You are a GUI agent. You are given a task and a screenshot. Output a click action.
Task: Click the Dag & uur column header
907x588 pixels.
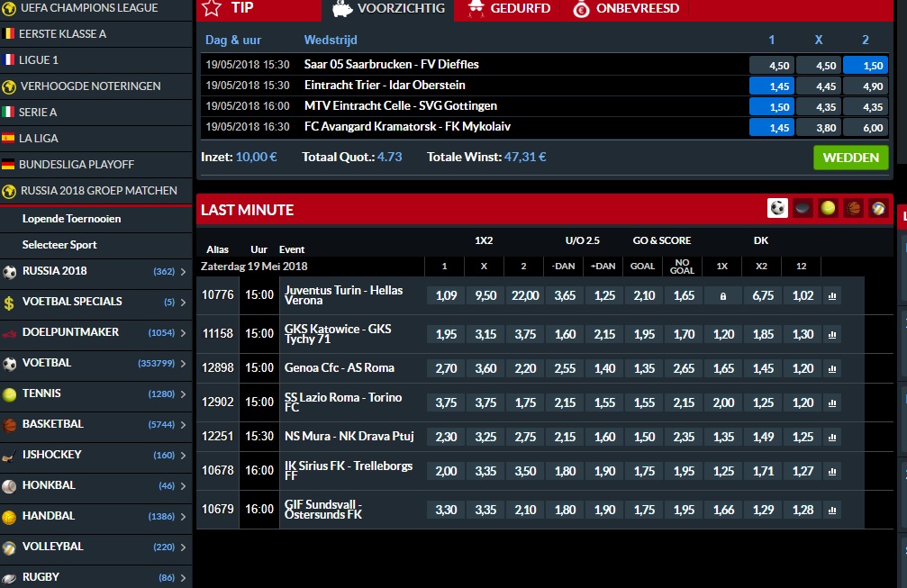[x=233, y=40]
